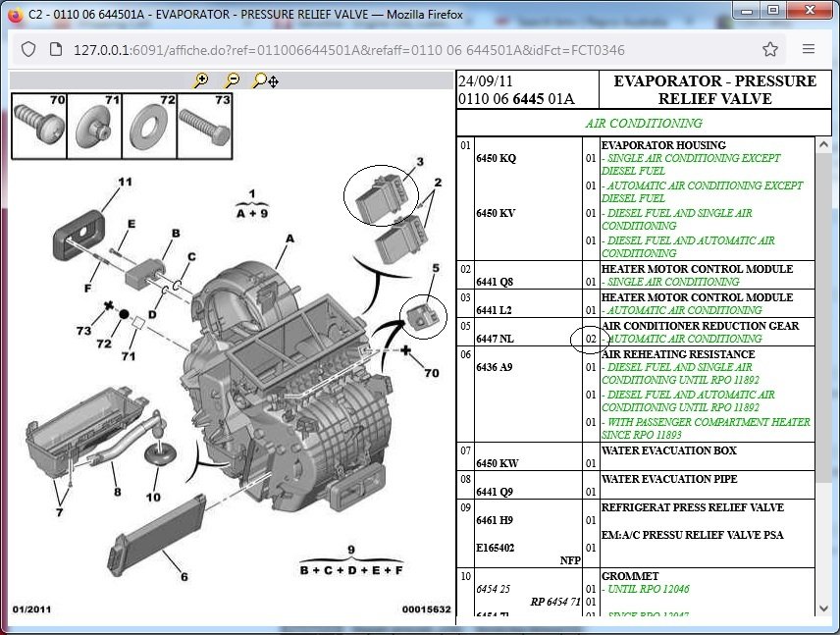This screenshot has width=840, height=635.
Task: Click part number 6441 Q9
Action: (495, 492)
